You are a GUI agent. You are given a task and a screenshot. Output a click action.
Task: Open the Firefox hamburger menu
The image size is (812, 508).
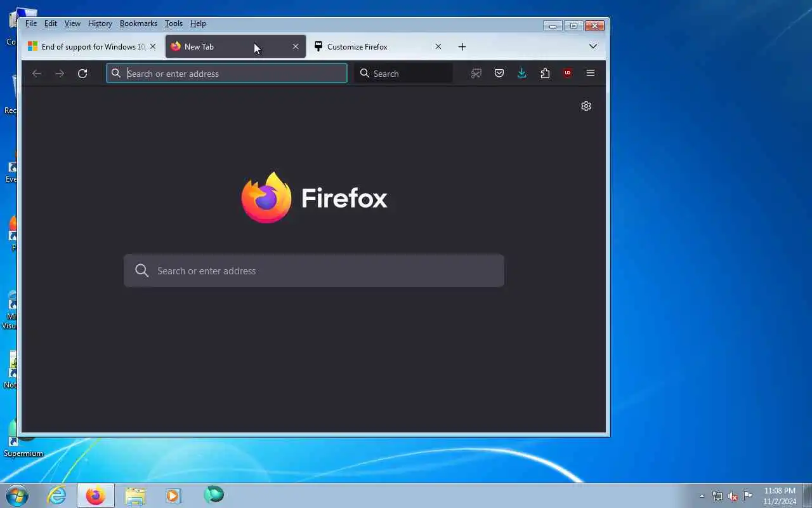coord(591,74)
